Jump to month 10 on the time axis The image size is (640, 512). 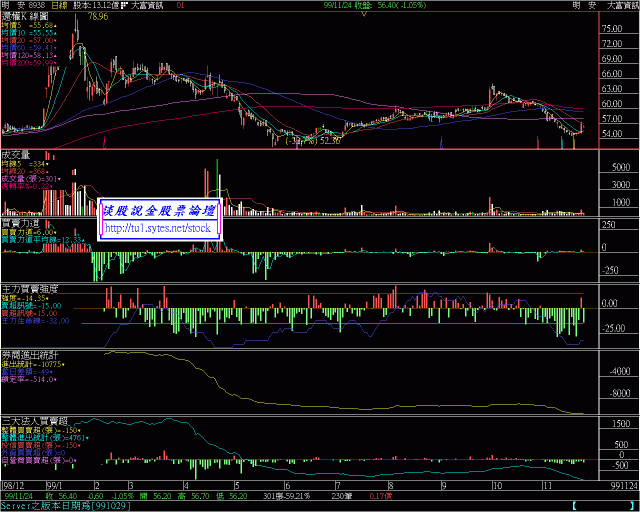click(497, 486)
